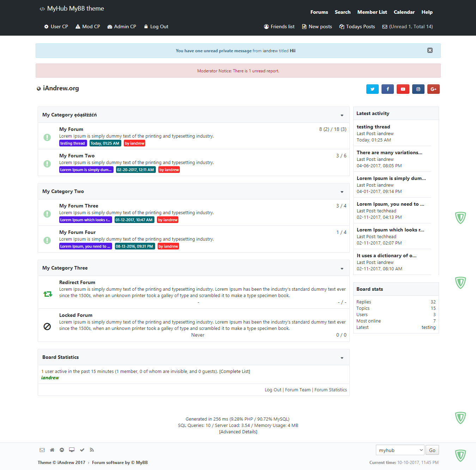Screen dimensions: 476x470
Task: Click the return-to-top arrow icon in footer
Action: (x=62, y=450)
